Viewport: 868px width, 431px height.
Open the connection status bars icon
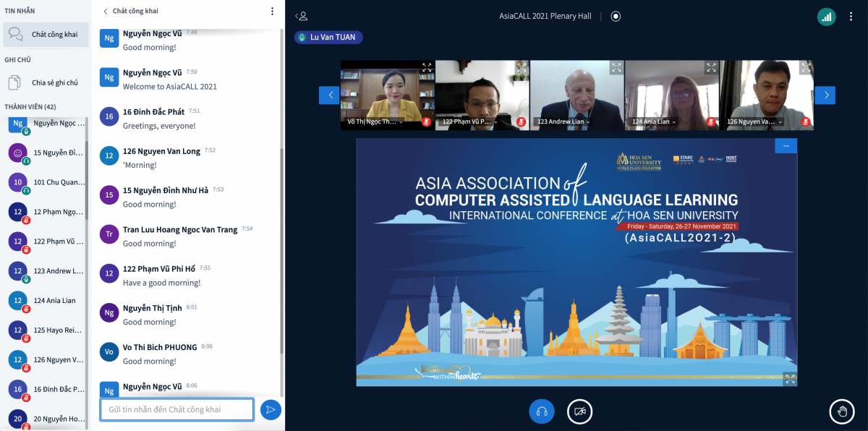826,17
